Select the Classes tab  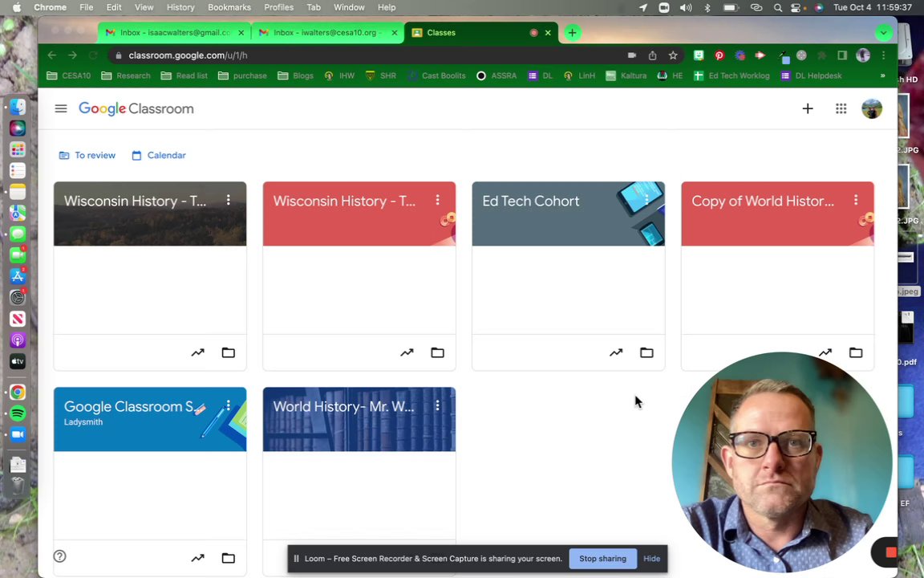click(x=480, y=33)
